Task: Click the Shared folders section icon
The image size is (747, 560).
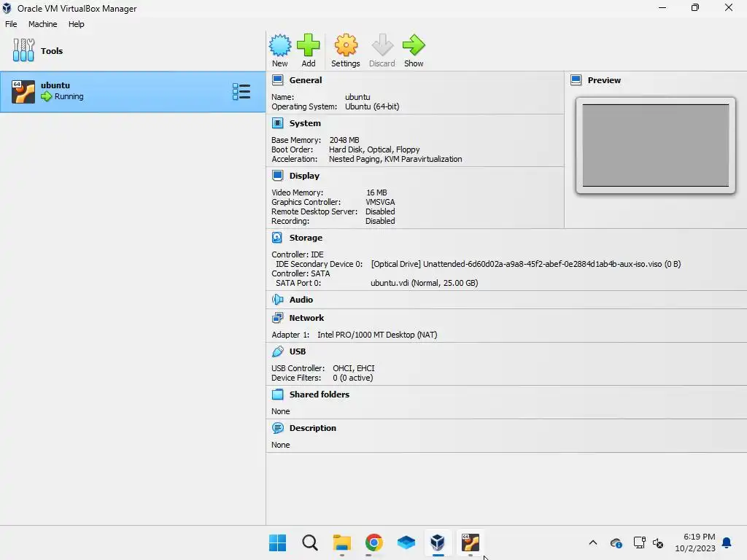Action: (x=277, y=394)
